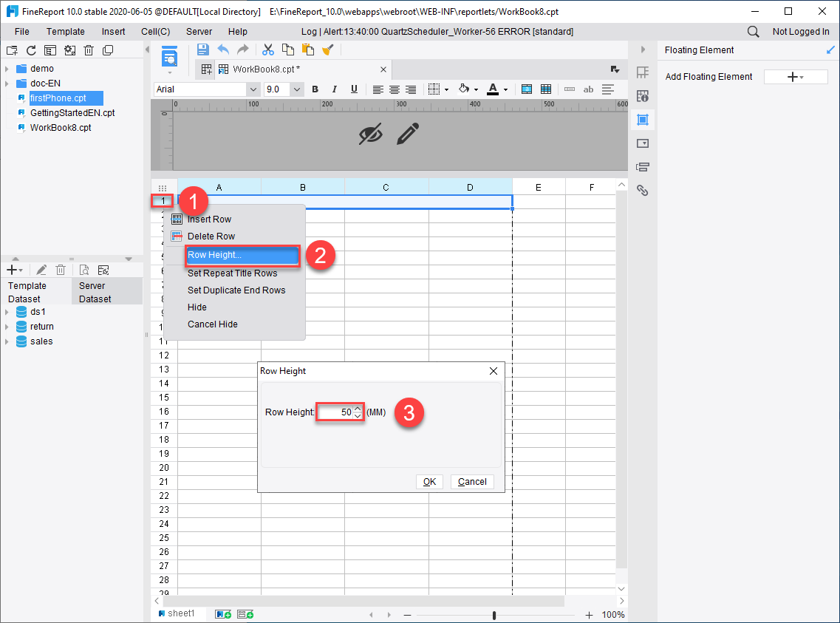Close the Row Height dialog
This screenshot has height=623, width=840.
pyautogui.click(x=494, y=371)
